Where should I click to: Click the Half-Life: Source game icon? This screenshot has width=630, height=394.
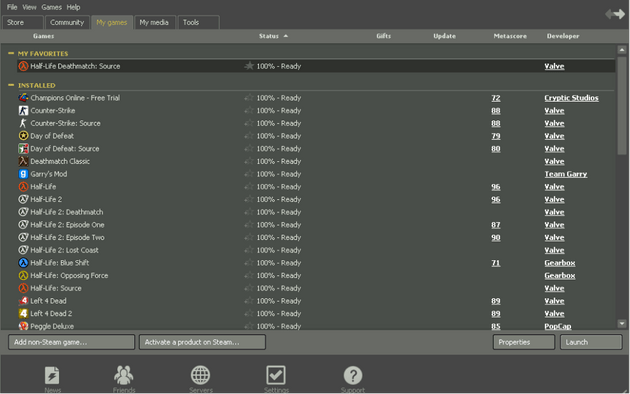[x=23, y=288]
